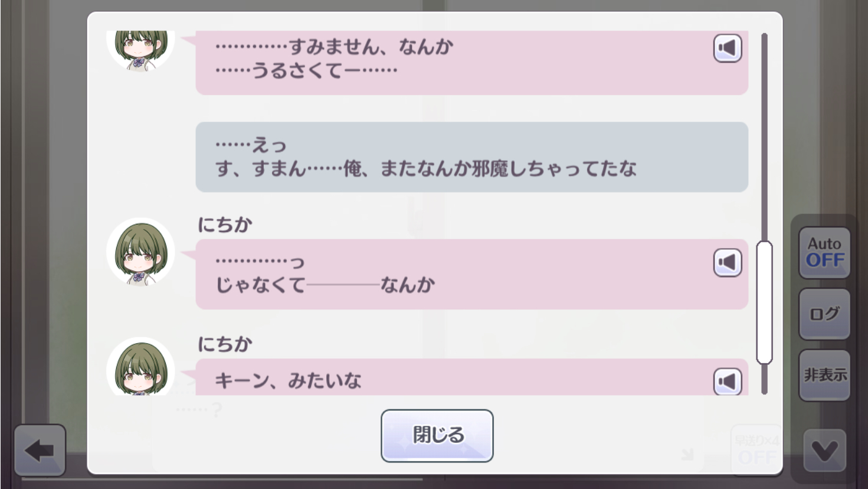
Task: Click the log scrollbar thumb
Action: 765,302
